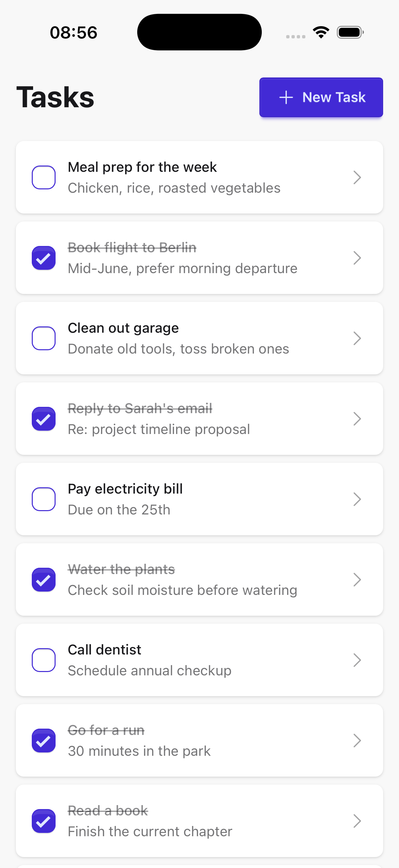Mark Clean out garage as complete
Screen dimensions: 399x868
pos(44,338)
